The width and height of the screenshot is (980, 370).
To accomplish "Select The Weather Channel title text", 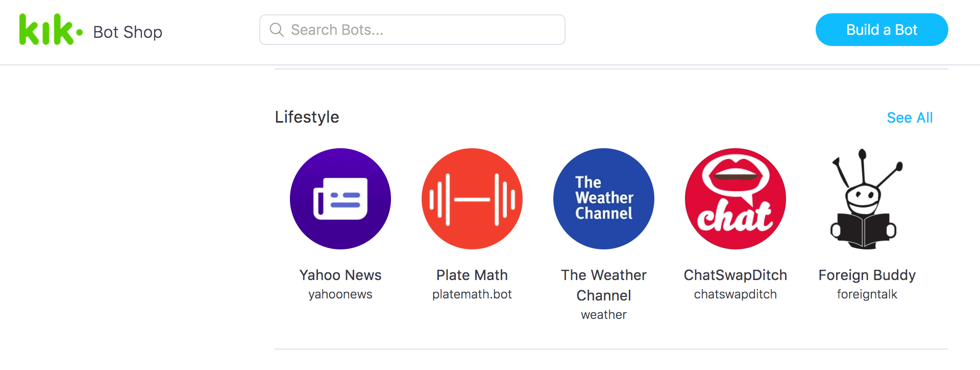I will pos(604,285).
